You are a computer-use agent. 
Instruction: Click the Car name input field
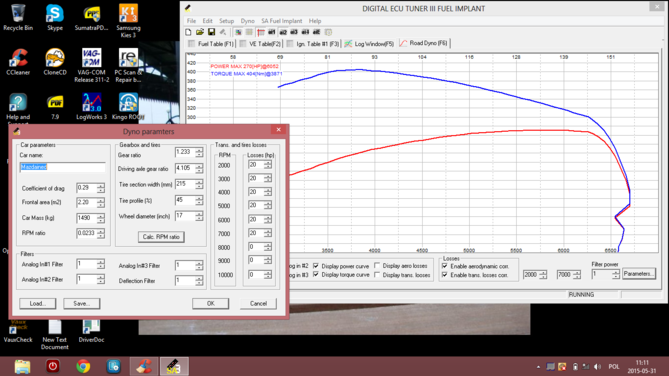coord(62,167)
